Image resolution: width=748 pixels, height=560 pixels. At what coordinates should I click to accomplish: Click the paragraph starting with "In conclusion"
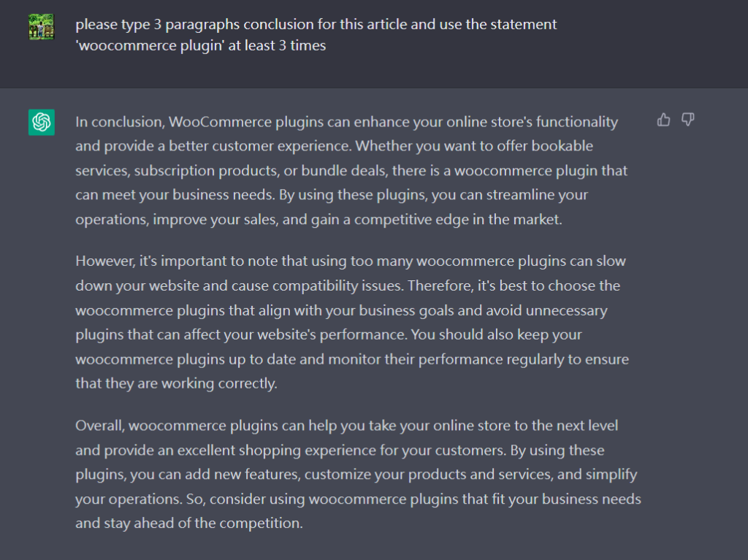click(351, 170)
